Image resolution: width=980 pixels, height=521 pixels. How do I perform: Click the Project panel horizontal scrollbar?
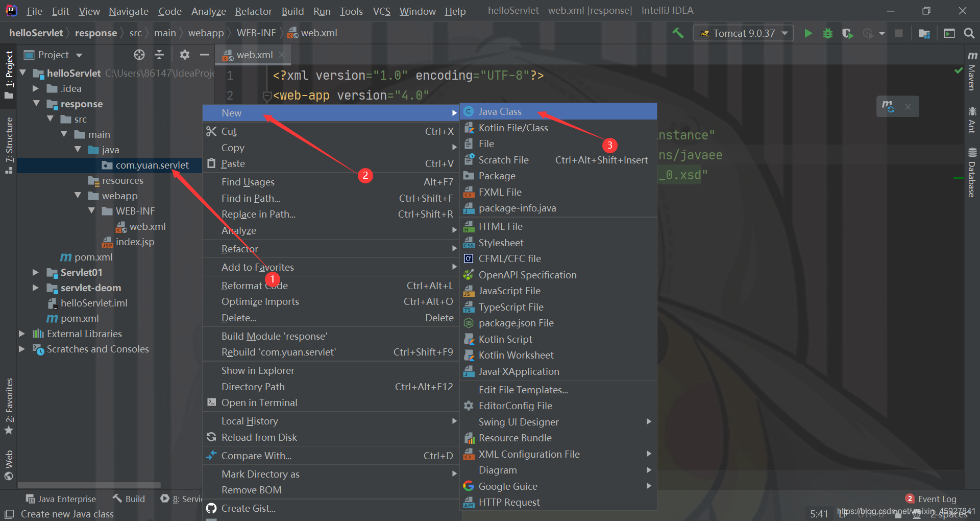click(89, 485)
